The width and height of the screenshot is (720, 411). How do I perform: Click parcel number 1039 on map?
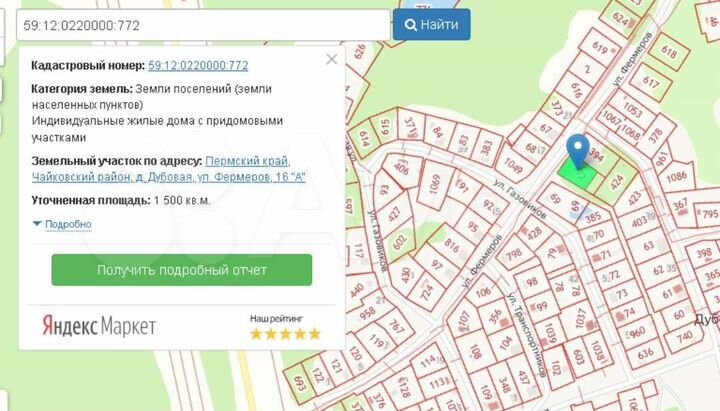(x=550, y=333)
